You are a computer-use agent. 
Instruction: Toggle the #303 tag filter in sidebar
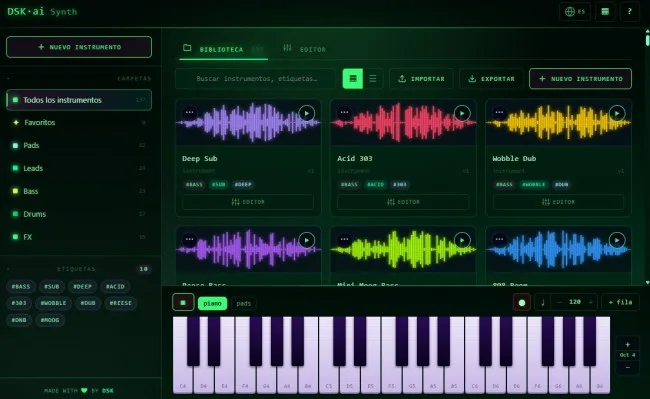[19, 303]
